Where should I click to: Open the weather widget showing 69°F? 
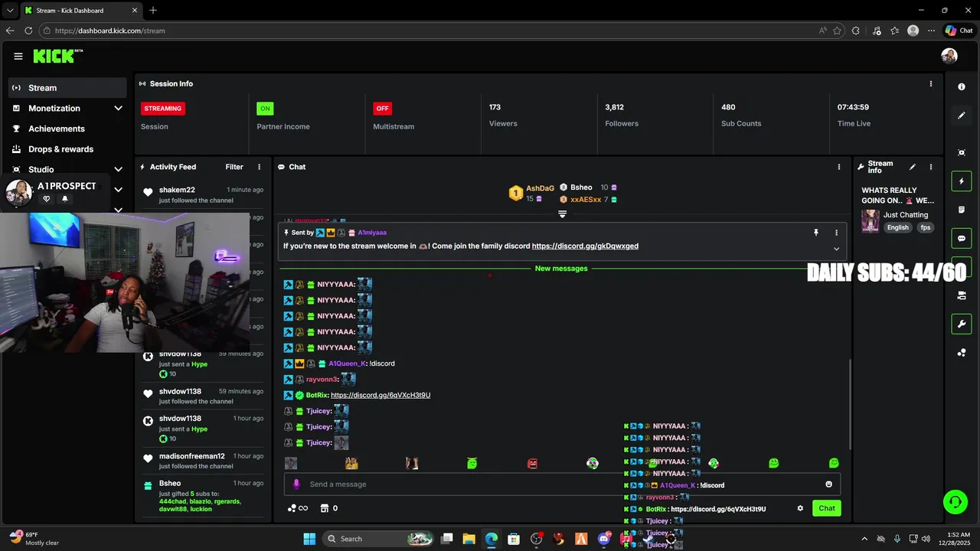pyautogui.click(x=34, y=538)
